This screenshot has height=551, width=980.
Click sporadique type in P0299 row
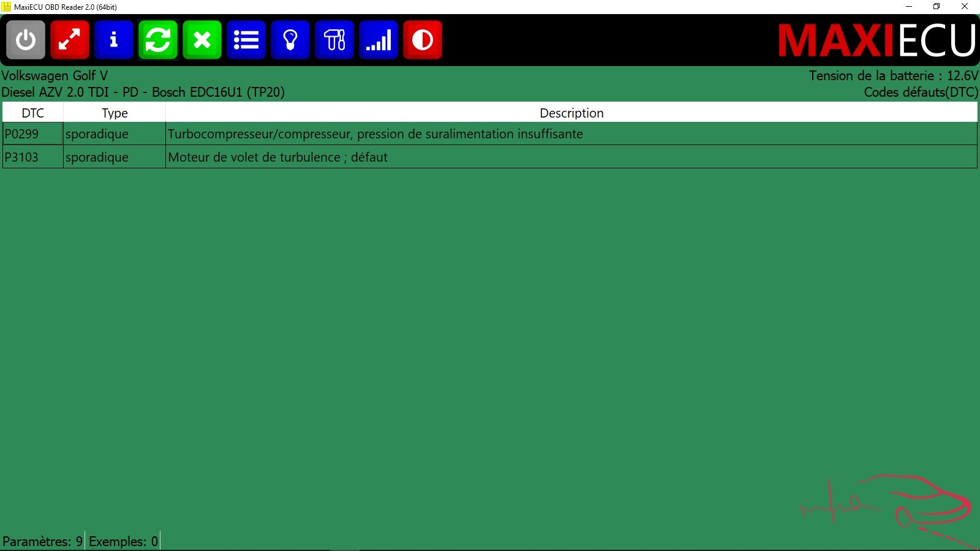[115, 133]
